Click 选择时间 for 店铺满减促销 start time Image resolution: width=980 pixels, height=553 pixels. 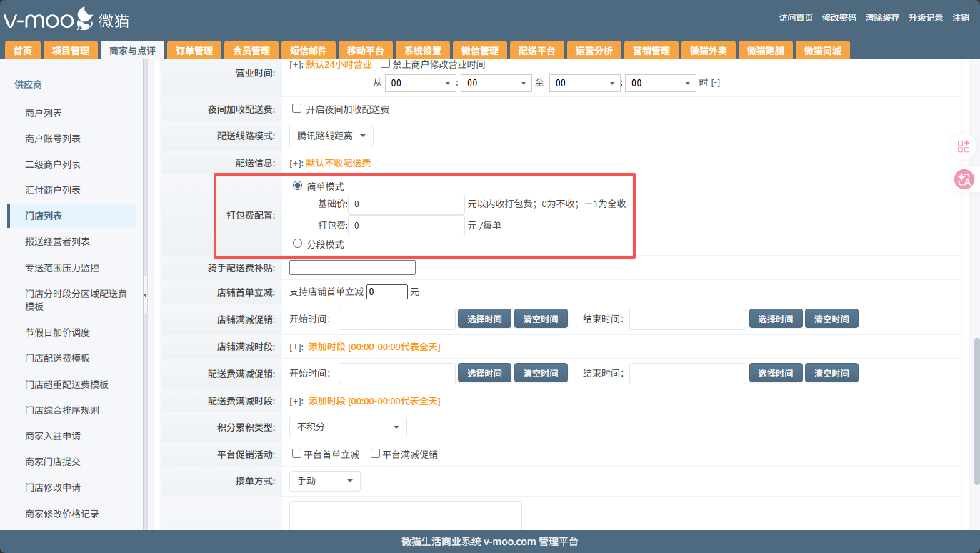(484, 319)
